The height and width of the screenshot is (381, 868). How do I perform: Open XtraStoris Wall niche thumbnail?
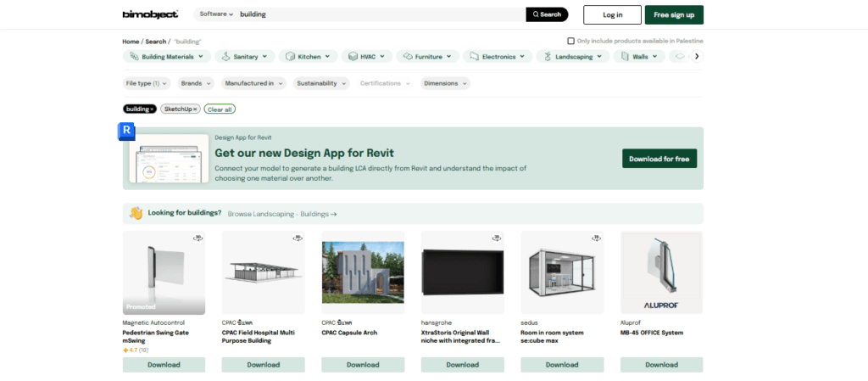point(463,272)
